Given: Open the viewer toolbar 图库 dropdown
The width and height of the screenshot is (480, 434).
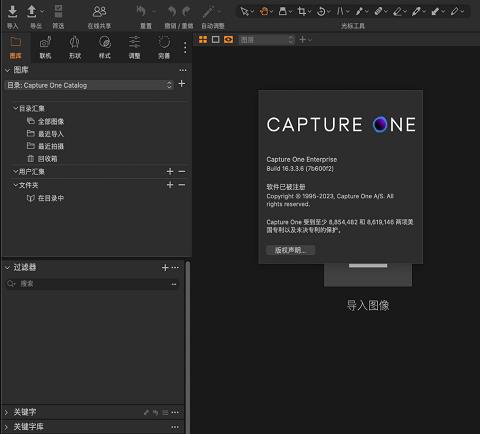Looking at the screenshot, I should [266, 40].
